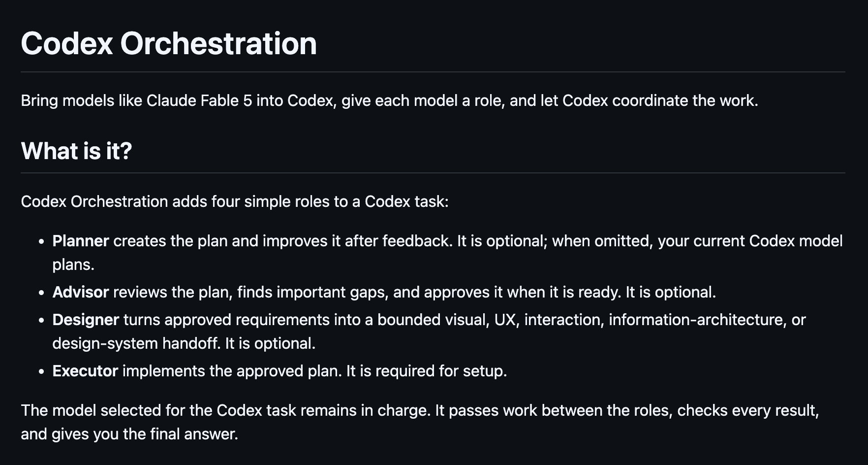
Task: Click the bullet before Advisor
Action: (x=42, y=293)
